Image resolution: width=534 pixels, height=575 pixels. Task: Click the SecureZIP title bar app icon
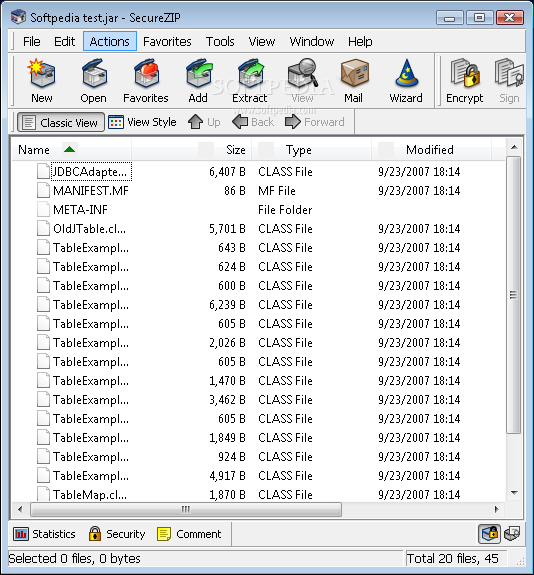tap(18, 17)
